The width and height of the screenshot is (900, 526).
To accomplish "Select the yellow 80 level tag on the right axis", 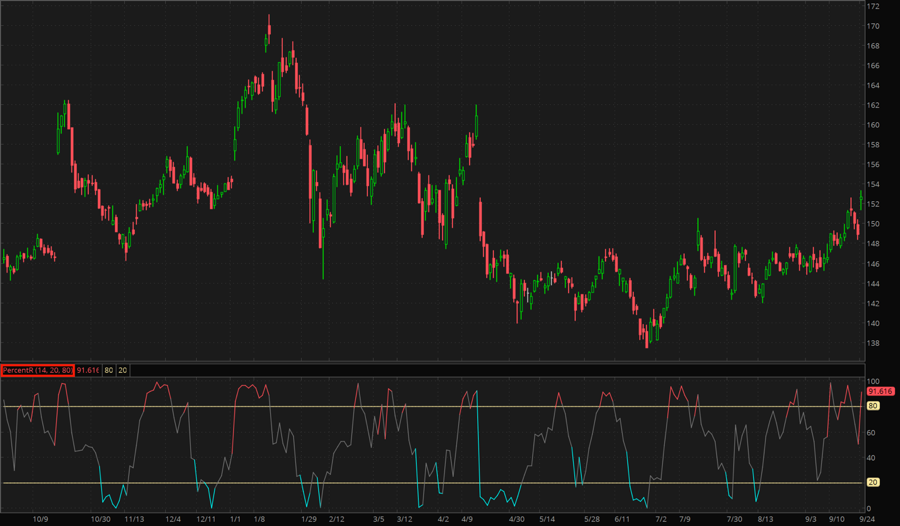I will click(x=873, y=407).
